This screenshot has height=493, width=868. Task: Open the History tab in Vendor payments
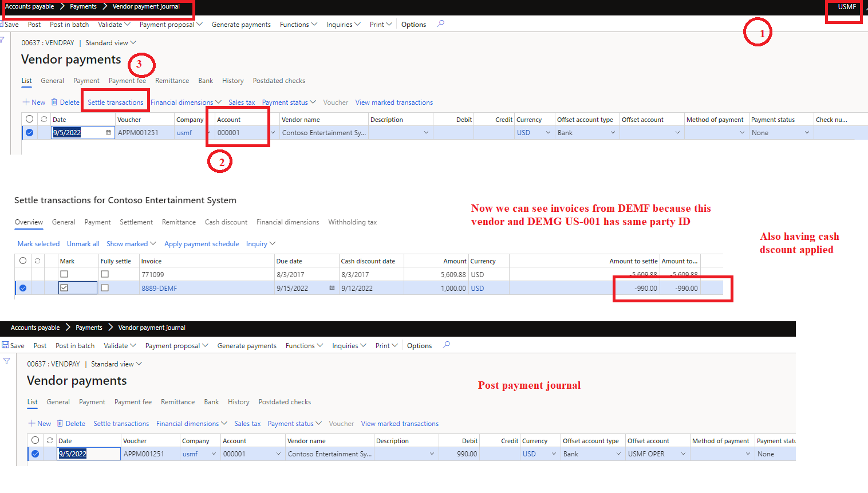tap(232, 81)
